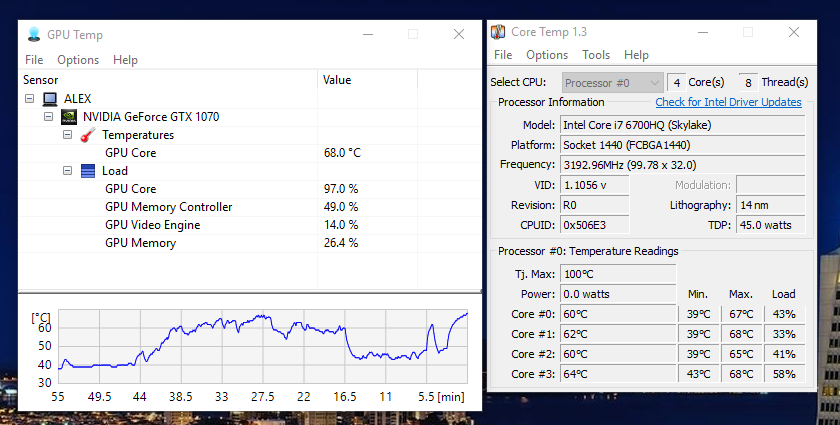This screenshot has width=840, height=425.
Task: Click Core #1 load value 33%
Action: [x=784, y=334]
